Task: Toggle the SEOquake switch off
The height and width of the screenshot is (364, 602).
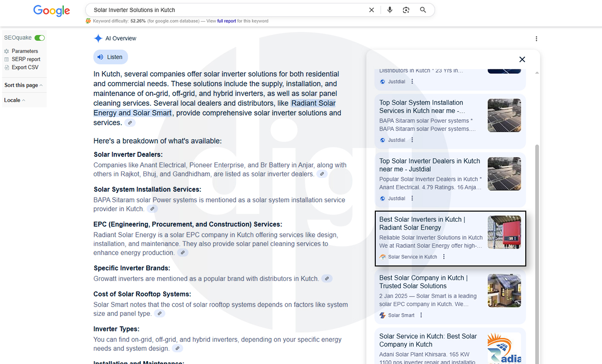Action: [x=39, y=38]
